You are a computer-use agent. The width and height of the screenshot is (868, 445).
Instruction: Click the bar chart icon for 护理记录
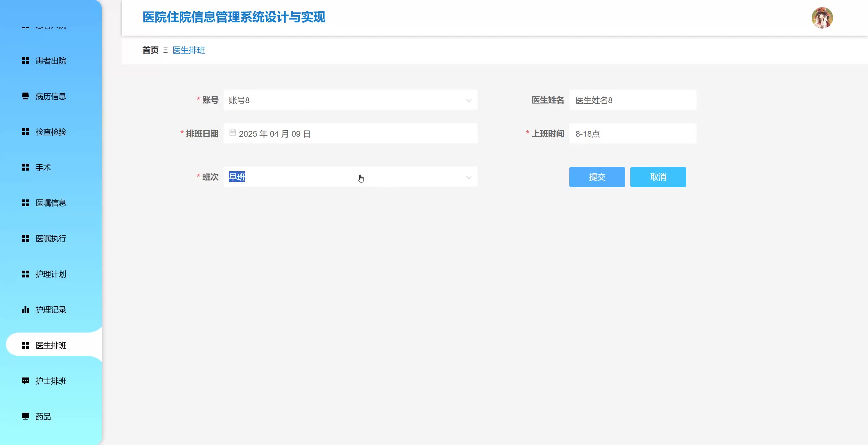tap(25, 310)
